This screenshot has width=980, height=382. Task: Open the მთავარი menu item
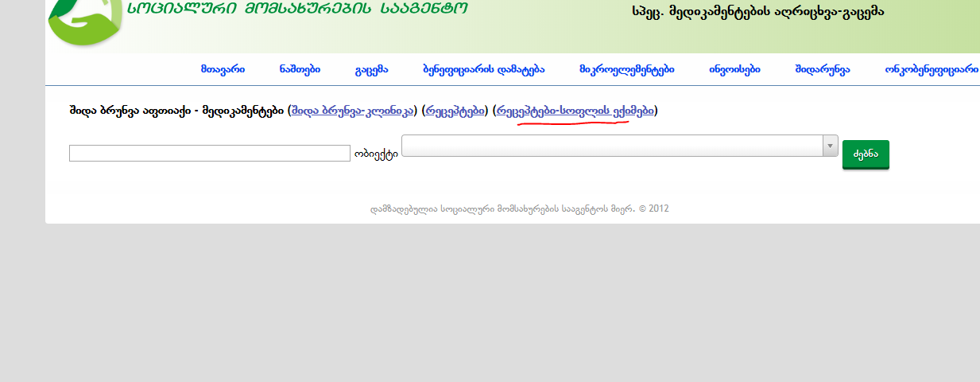tap(223, 69)
